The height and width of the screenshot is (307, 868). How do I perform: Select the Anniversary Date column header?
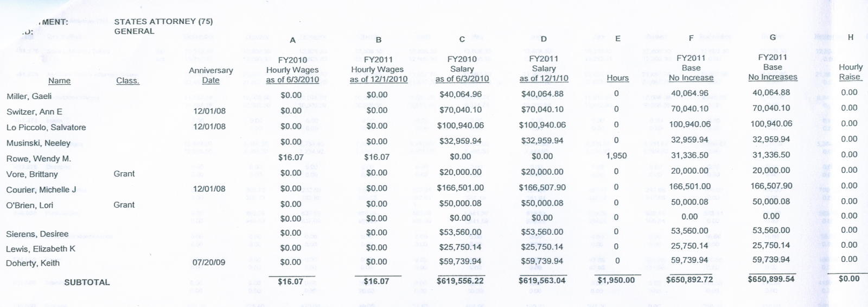point(210,75)
